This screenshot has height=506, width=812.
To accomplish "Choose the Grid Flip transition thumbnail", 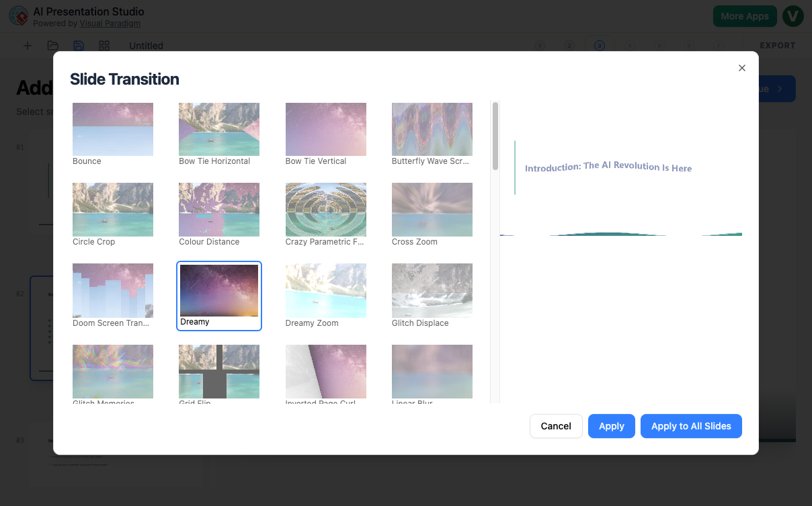I will [219, 372].
